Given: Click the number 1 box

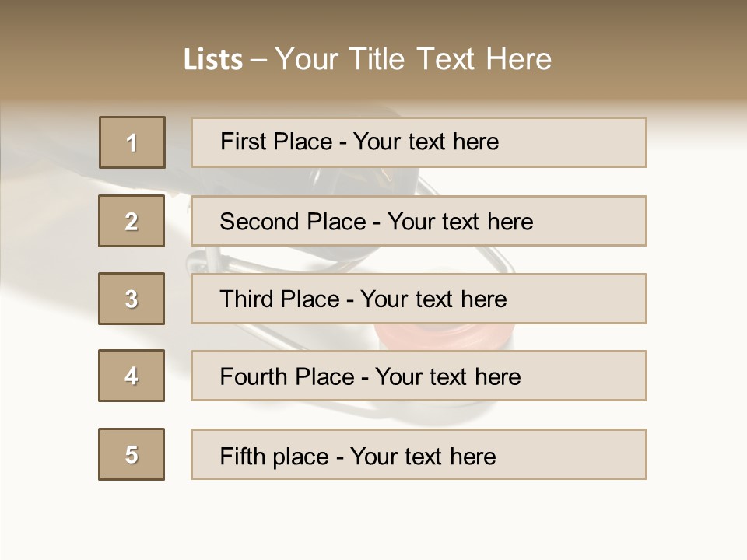Looking at the screenshot, I should 132,142.
